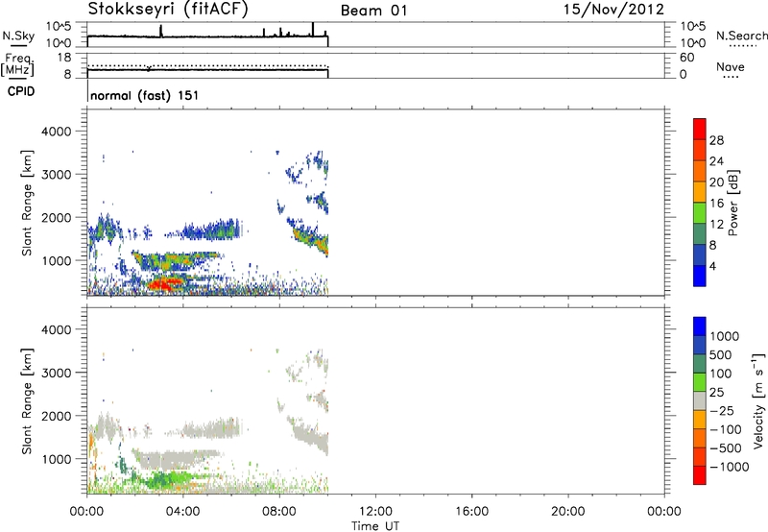Click the '500' value on the Velocity colorbar
The height and width of the screenshot is (532, 768).
721,355
